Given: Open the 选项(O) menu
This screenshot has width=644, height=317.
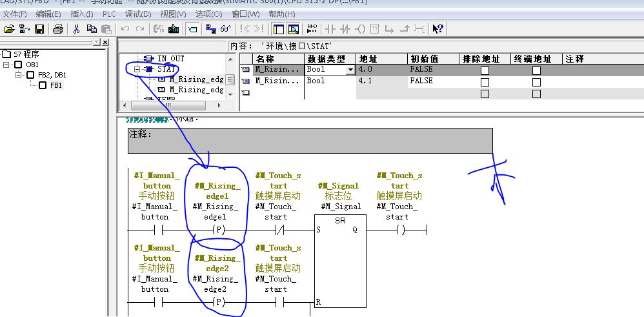Looking at the screenshot, I should click(x=208, y=14).
